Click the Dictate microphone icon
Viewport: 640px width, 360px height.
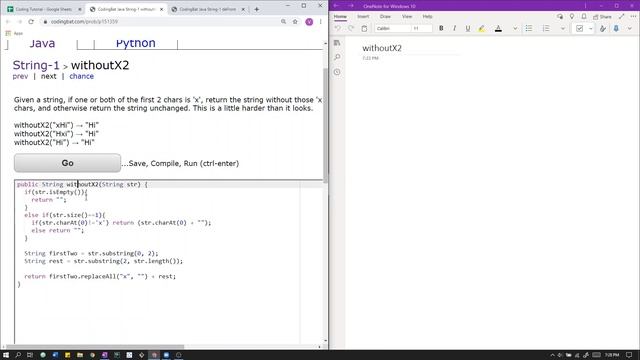616,29
